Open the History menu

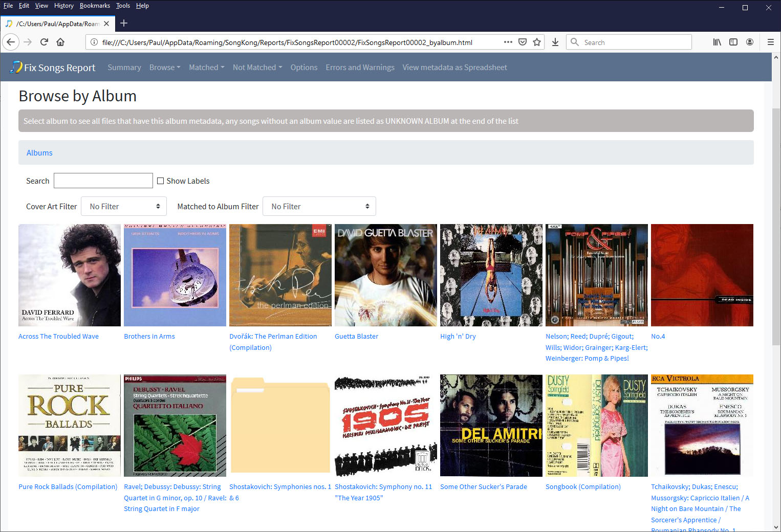[64, 6]
